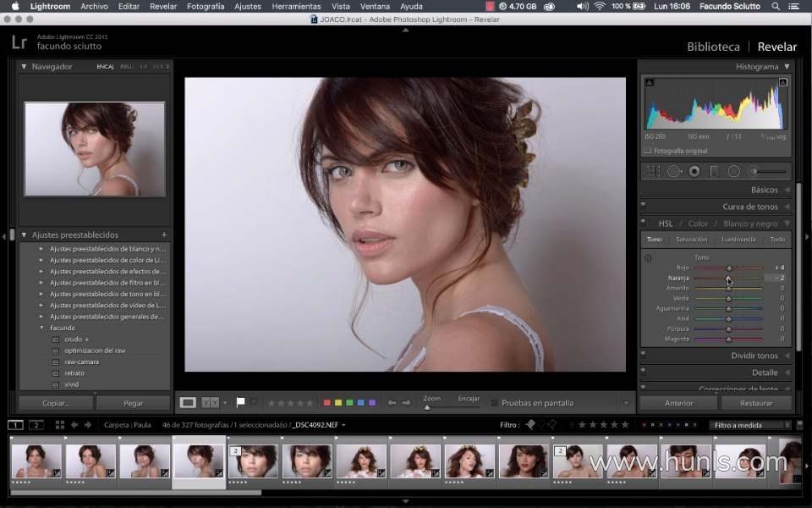Viewport: 812px width, 508px height.
Task: Filter by flagged status in filmstrip
Action: (530, 424)
